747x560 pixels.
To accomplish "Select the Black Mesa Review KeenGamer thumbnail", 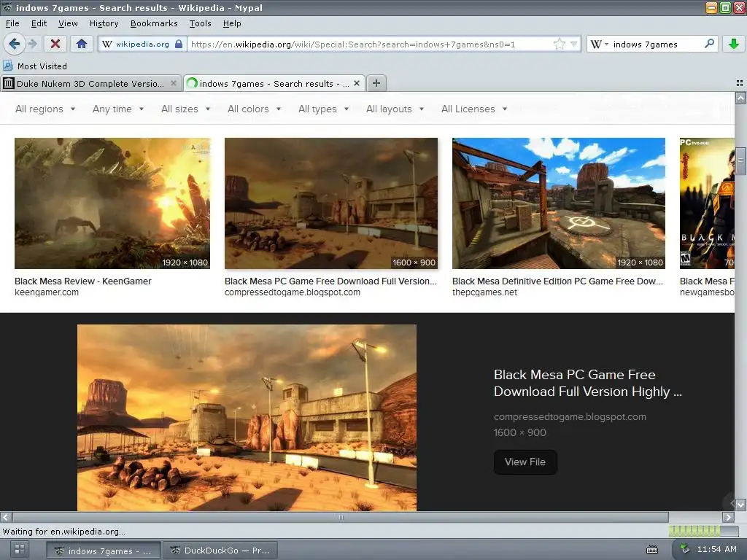I will (112, 203).
